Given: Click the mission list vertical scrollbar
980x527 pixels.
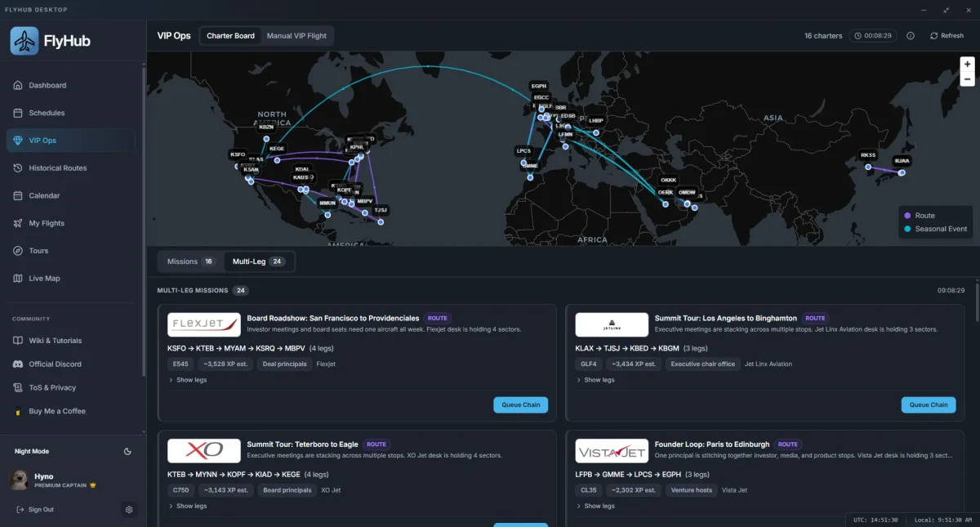Looking at the screenshot, I should [x=977, y=302].
